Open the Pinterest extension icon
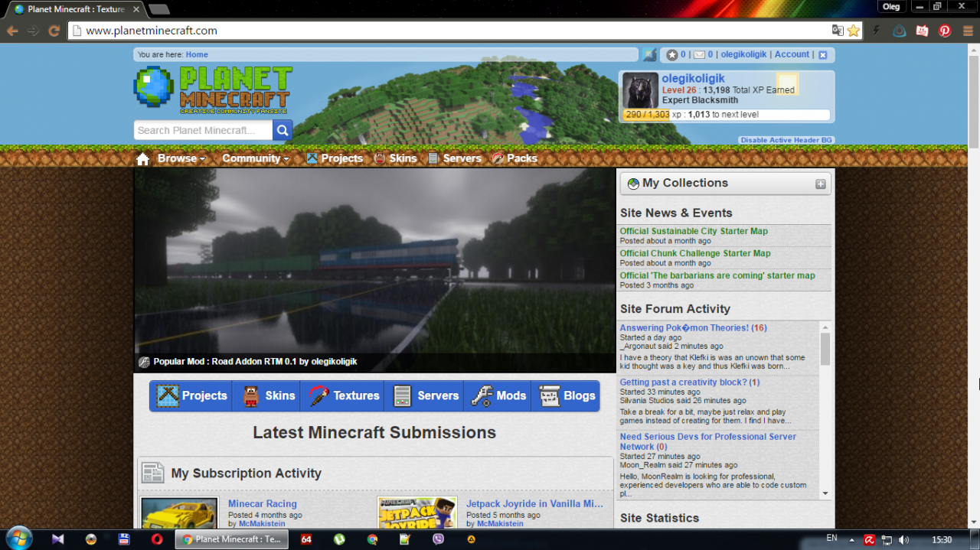Screen dimensions: 980x550 [945, 31]
